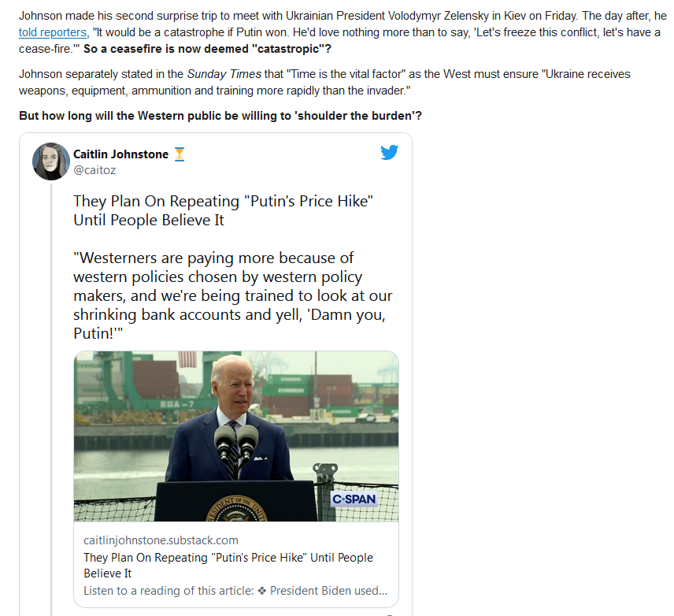Click the C-SPAN watermark in the photo
This screenshot has width=674, height=616.
[354, 499]
